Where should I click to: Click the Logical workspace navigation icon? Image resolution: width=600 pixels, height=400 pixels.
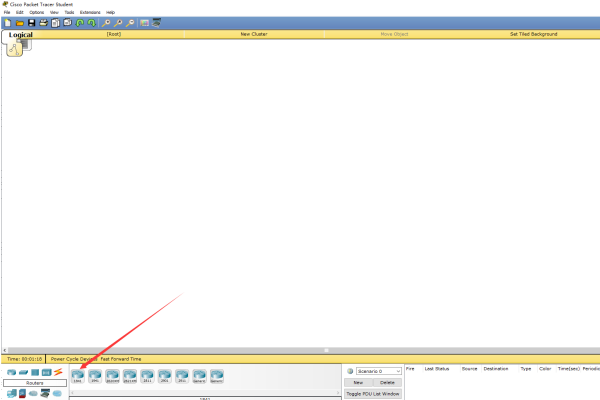click(15, 49)
